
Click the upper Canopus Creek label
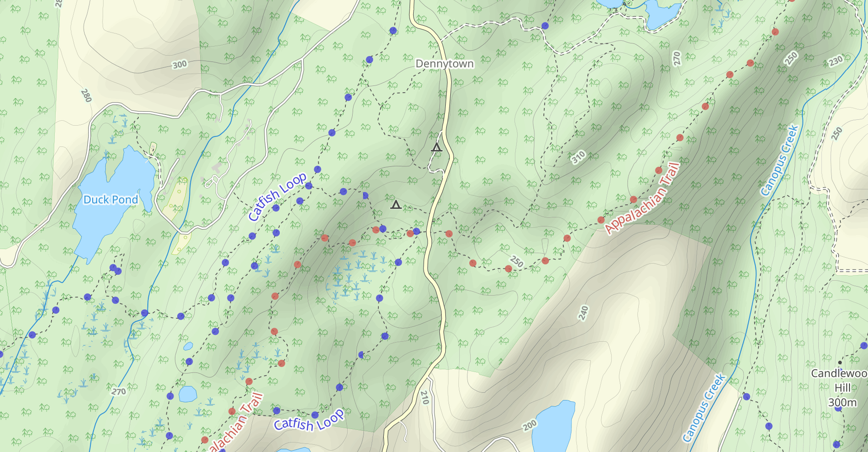[779, 160]
